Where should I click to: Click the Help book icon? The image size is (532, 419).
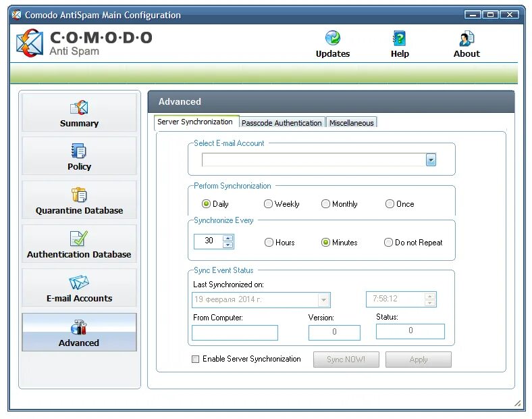(400, 38)
